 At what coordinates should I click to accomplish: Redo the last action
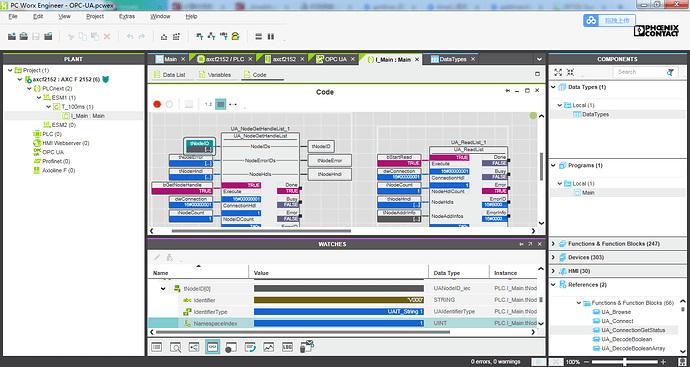[142, 37]
